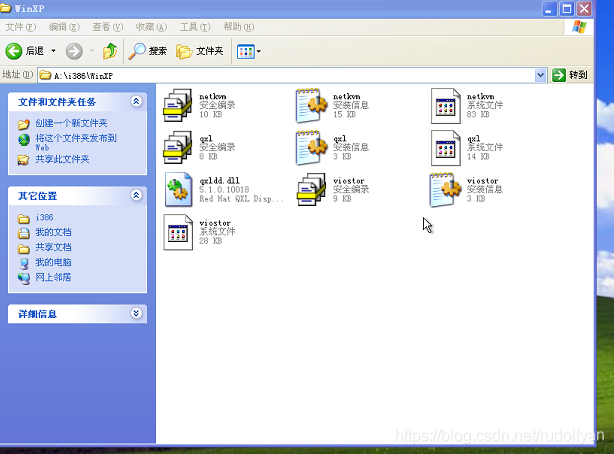
Task: Click the address bar folder icon
Action: point(46,75)
